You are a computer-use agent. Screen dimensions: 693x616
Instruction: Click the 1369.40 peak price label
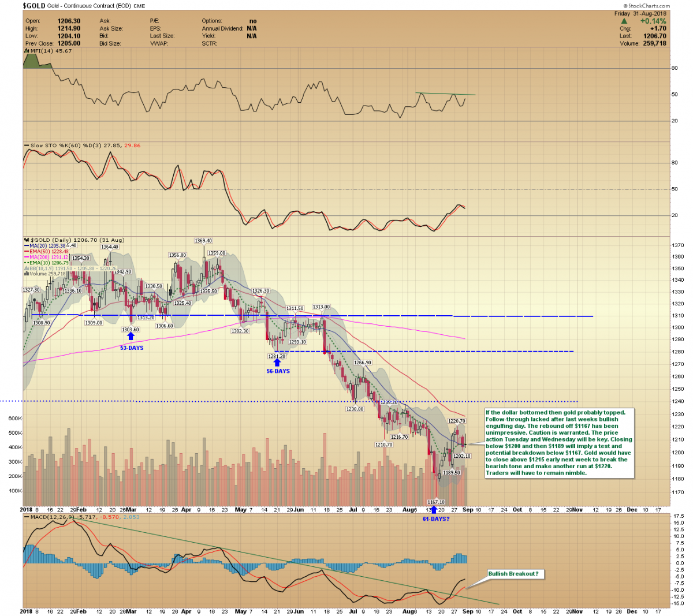203,241
